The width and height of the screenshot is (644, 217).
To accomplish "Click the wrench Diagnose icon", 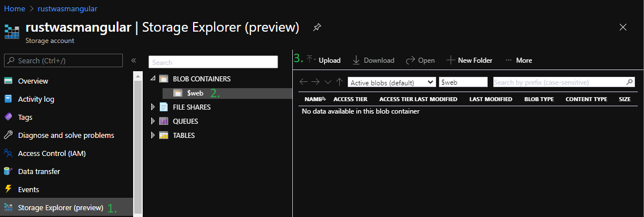I will click(x=8, y=135).
